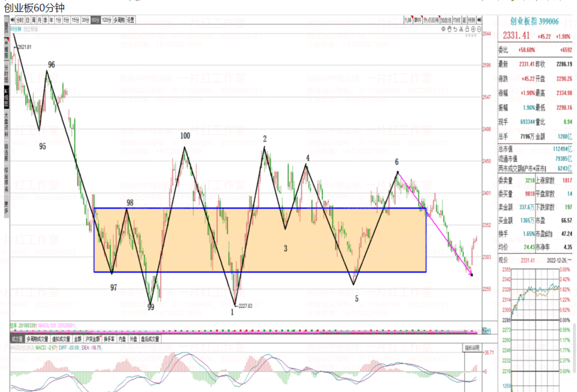Expand the 热点回溯 option
This screenshot has height=392, width=578.
[431, 20]
